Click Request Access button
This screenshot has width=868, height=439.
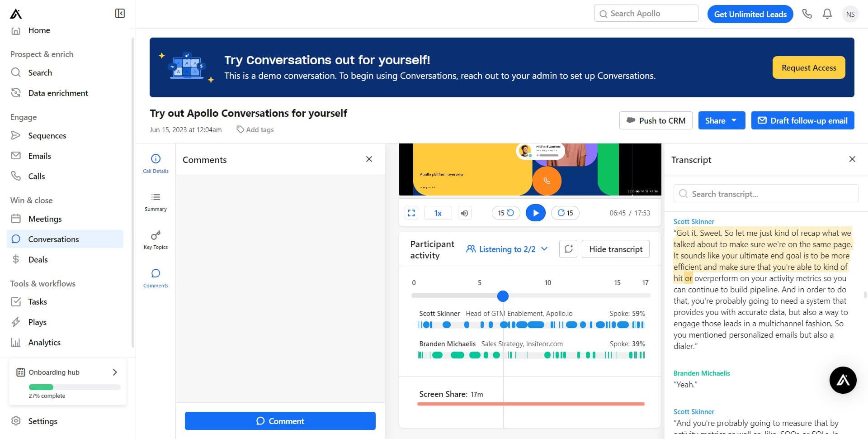[808, 68]
